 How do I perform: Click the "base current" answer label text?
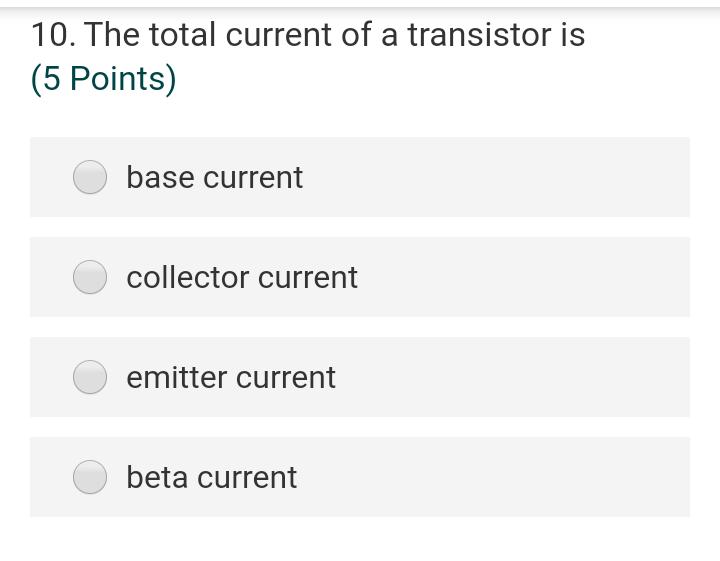(214, 177)
